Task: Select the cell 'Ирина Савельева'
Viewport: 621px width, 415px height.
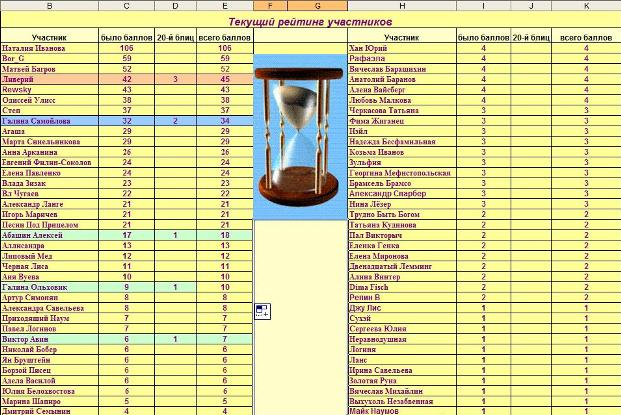Action: point(402,370)
